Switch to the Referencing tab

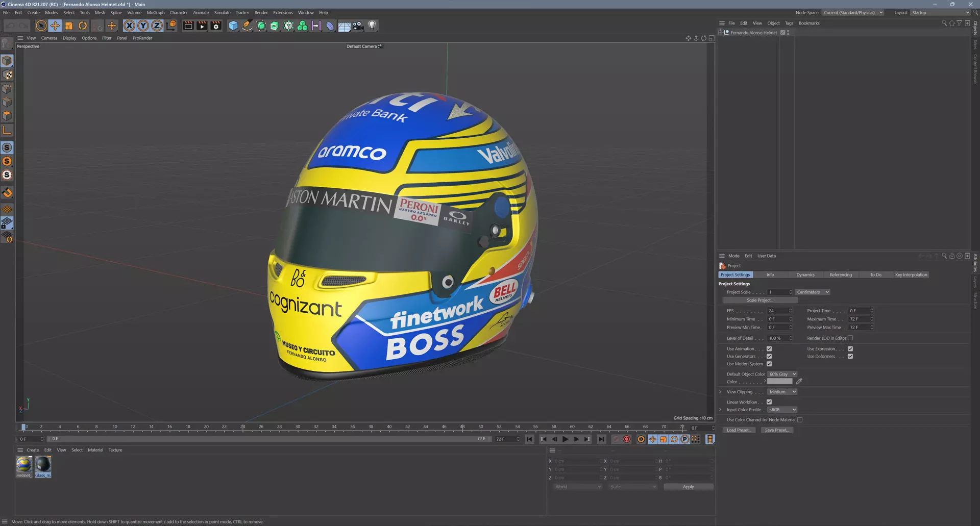coord(841,275)
